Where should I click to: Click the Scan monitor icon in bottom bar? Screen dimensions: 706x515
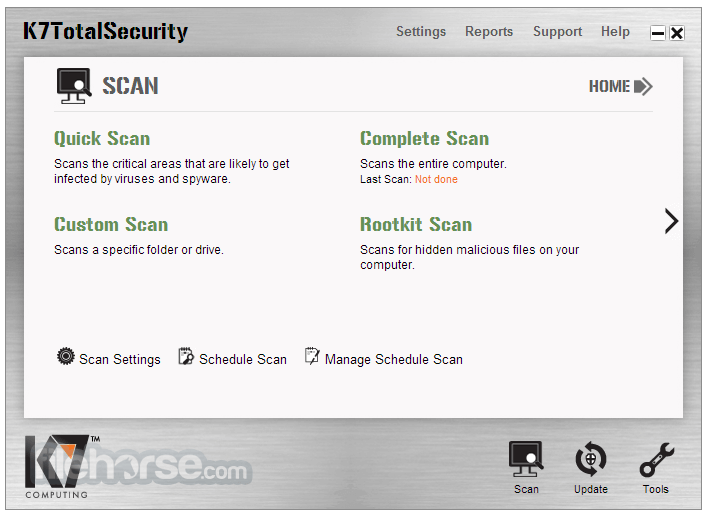(525, 459)
